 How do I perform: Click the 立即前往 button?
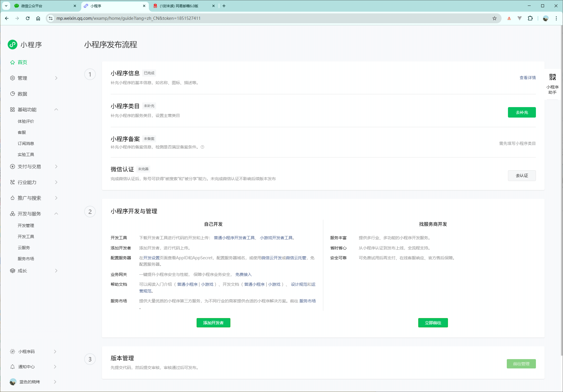pos(433,323)
